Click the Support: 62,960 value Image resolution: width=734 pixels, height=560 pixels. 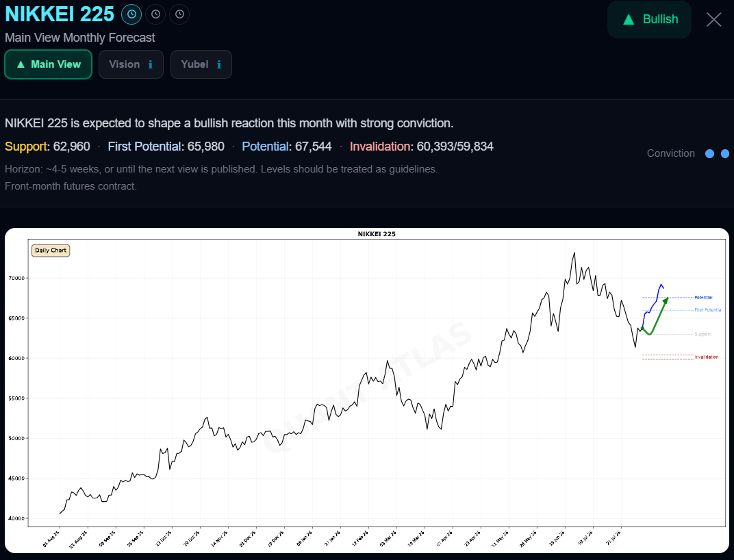pyautogui.click(x=47, y=147)
